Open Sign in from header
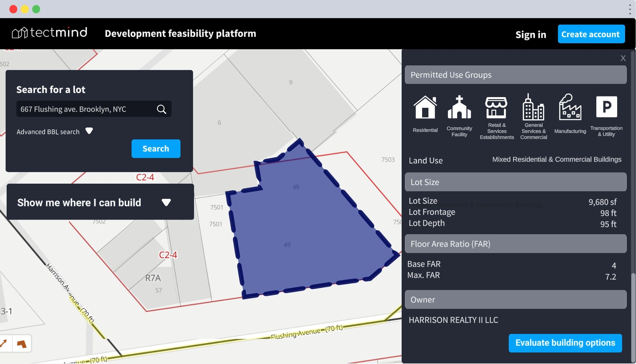The image size is (636, 364). coord(531,34)
